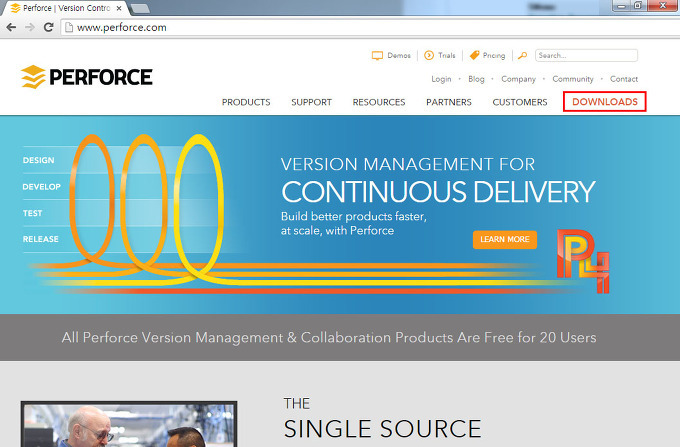The image size is (680, 447).
Task: Select DEVELOP in the banner list
Action: 42,187
